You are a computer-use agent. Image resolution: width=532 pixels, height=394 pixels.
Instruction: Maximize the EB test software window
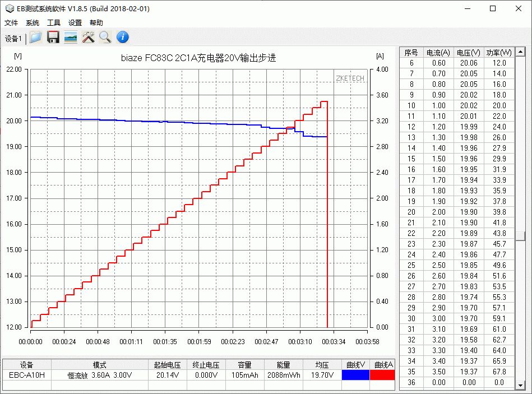tap(493, 8)
